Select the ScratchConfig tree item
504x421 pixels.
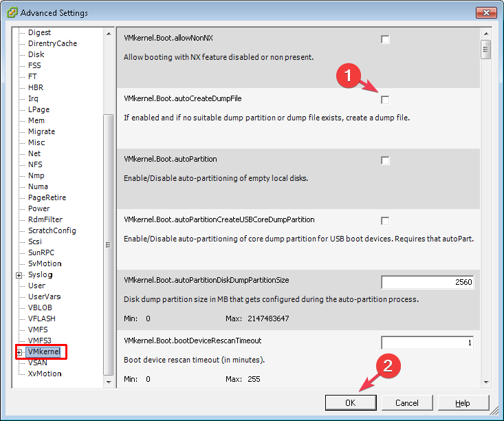pyautogui.click(x=52, y=230)
